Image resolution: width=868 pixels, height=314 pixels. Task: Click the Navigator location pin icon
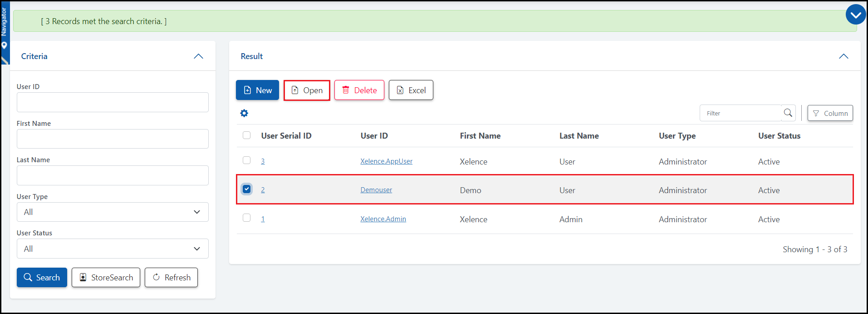(4, 45)
